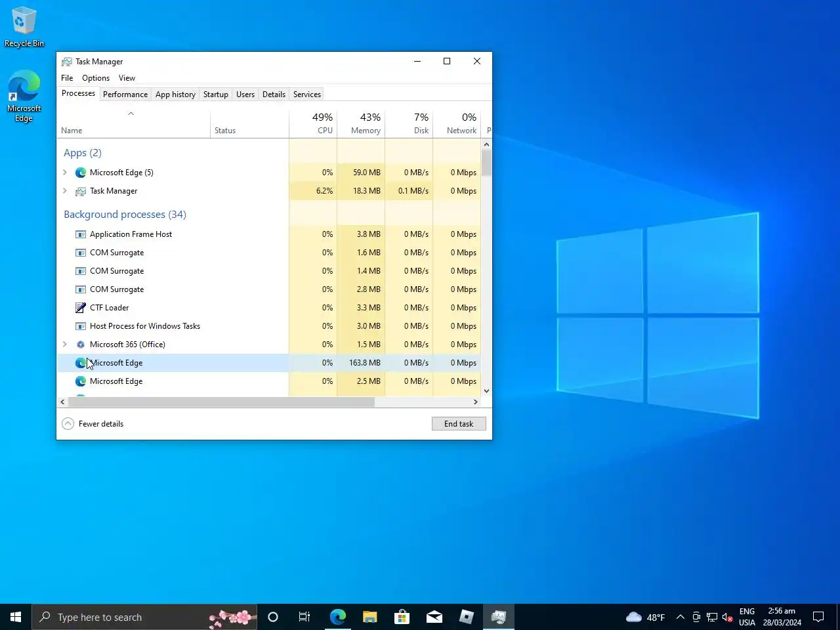Click the Microsoft 365 (Office) process icon
This screenshot has height=630, width=840.
click(81, 345)
